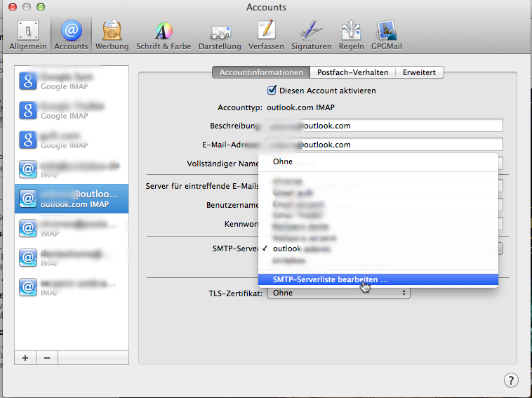Choose Ohne in the SMTP server menu
This screenshot has width=532, height=398.
tap(378, 161)
